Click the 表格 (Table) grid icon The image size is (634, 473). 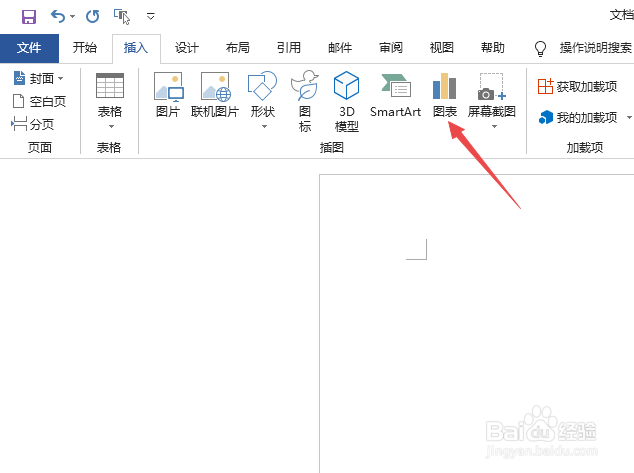pyautogui.click(x=110, y=85)
